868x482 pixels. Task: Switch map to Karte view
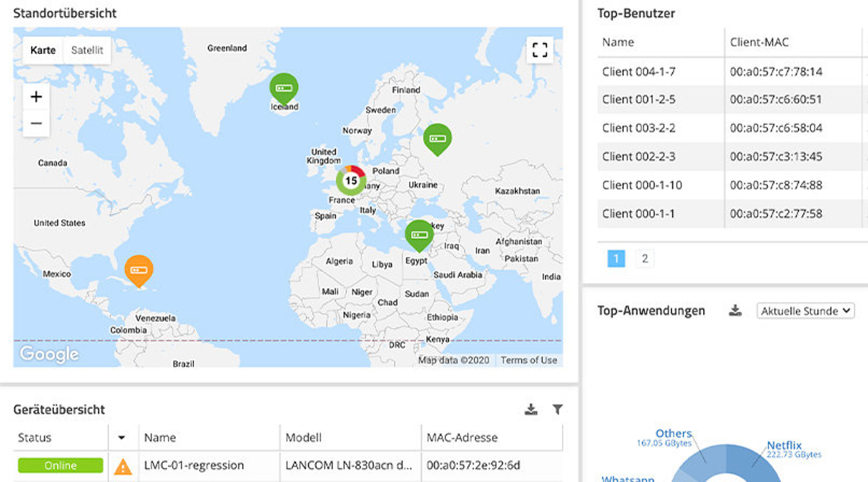tap(43, 50)
